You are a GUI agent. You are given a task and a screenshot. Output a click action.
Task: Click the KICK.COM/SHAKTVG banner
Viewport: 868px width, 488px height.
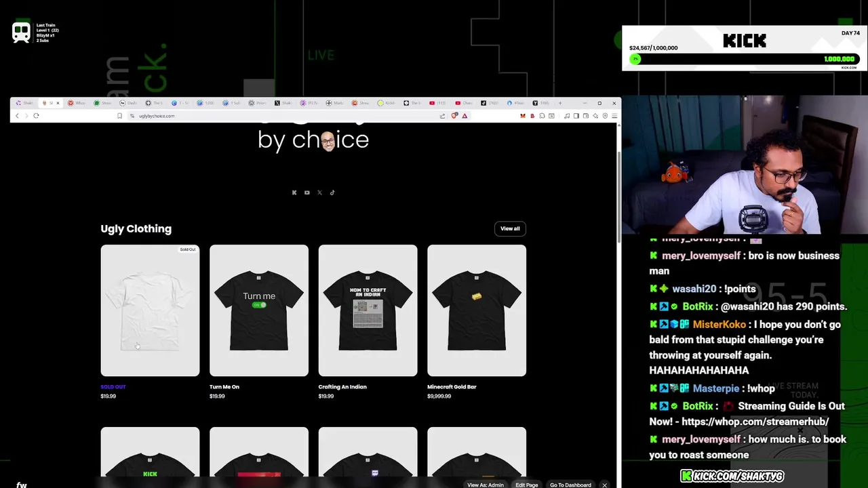pyautogui.click(x=732, y=476)
